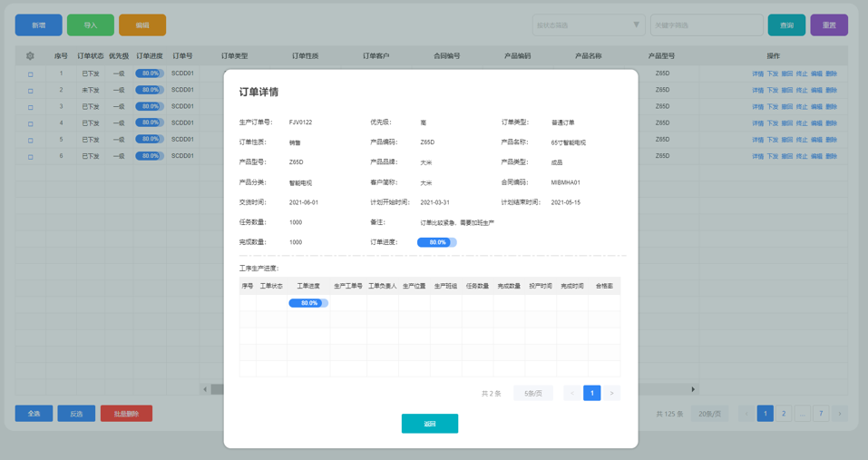Check the checkbox for row 1
The width and height of the screenshot is (868, 460).
click(30, 74)
